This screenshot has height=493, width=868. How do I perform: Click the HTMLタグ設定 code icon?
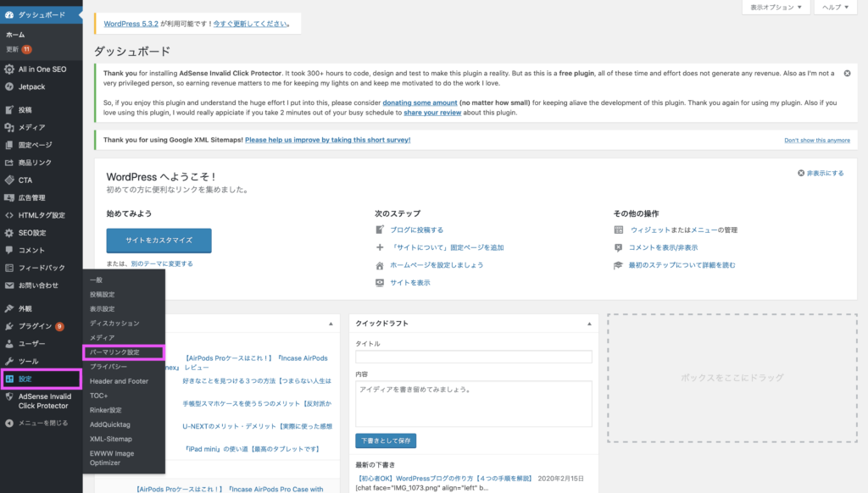[x=8, y=215]
